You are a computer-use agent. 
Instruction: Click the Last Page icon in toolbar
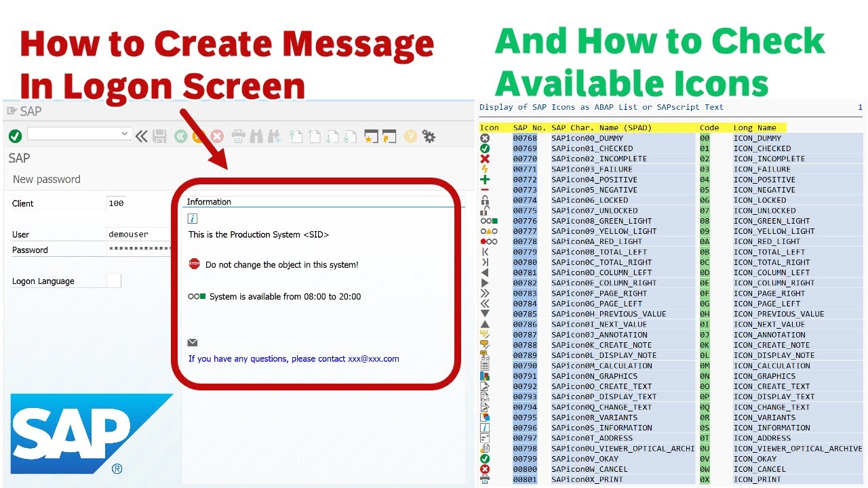(349, 136)
